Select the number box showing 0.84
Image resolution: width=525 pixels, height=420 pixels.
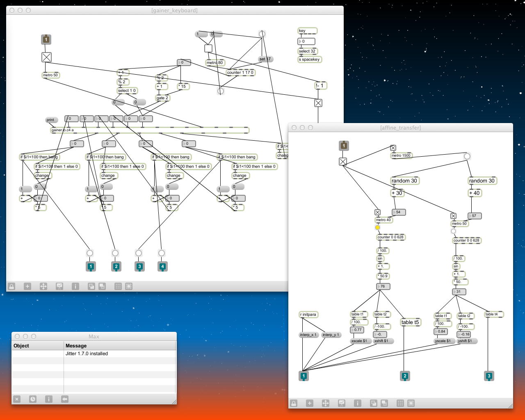click(x=441, y=331)
